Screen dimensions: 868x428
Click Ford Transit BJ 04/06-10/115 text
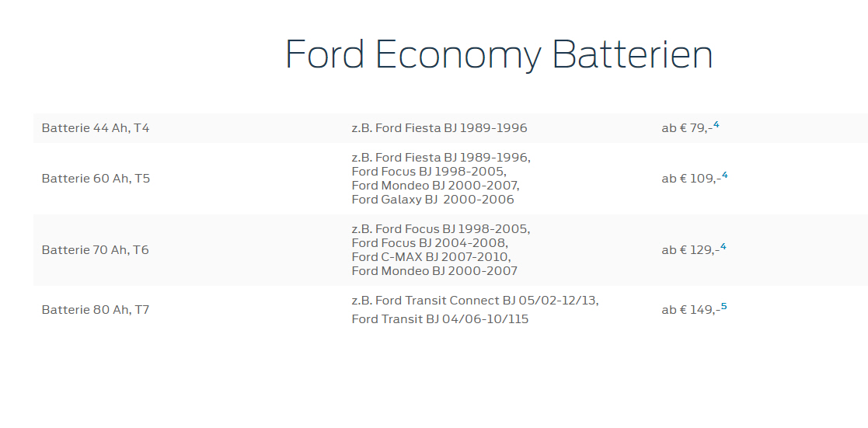click(x=440, y=319)
